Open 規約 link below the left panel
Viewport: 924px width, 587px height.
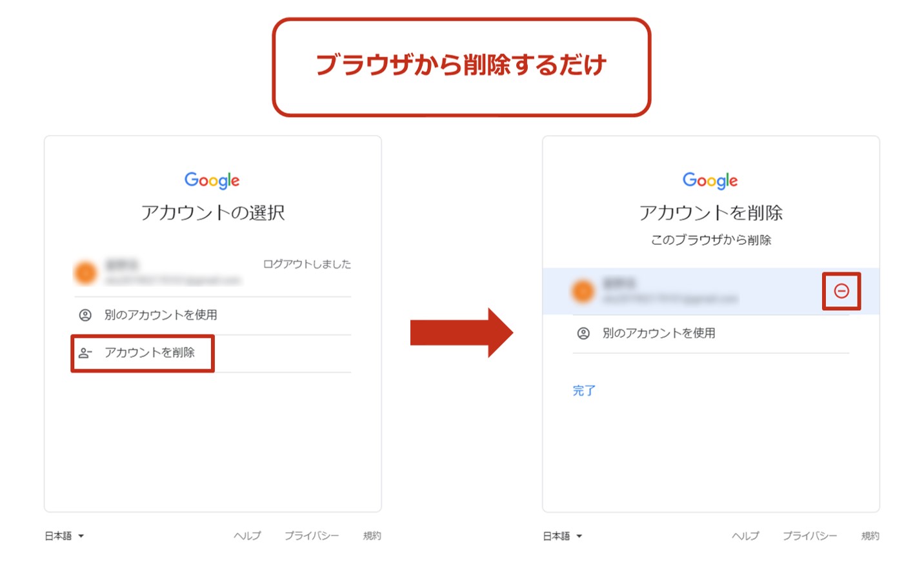pos(372,536)
